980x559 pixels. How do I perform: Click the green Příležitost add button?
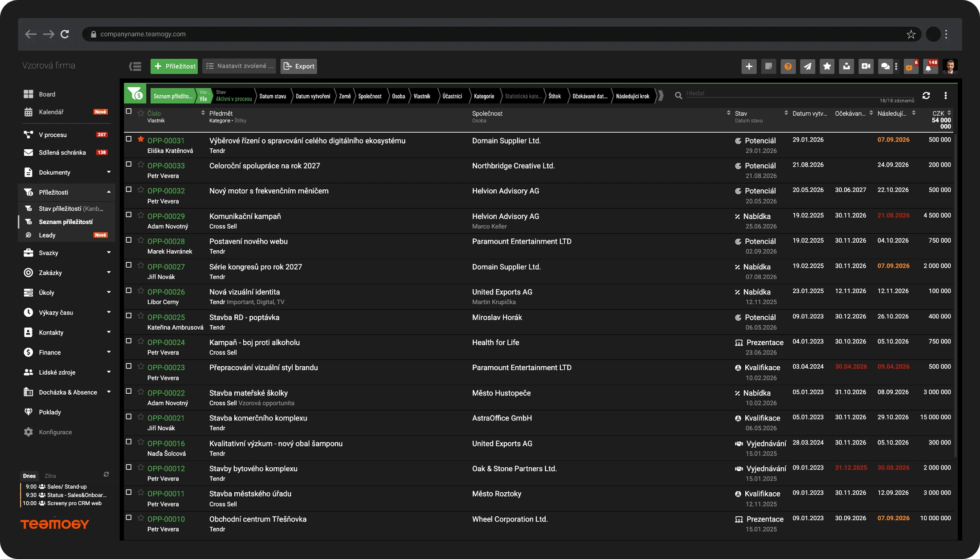174,66
